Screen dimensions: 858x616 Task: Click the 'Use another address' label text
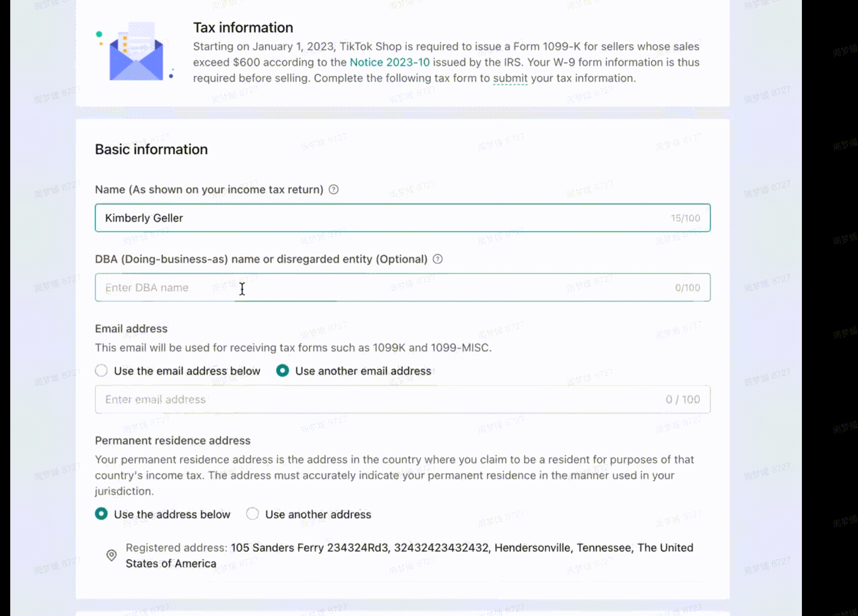click(318, 515)
